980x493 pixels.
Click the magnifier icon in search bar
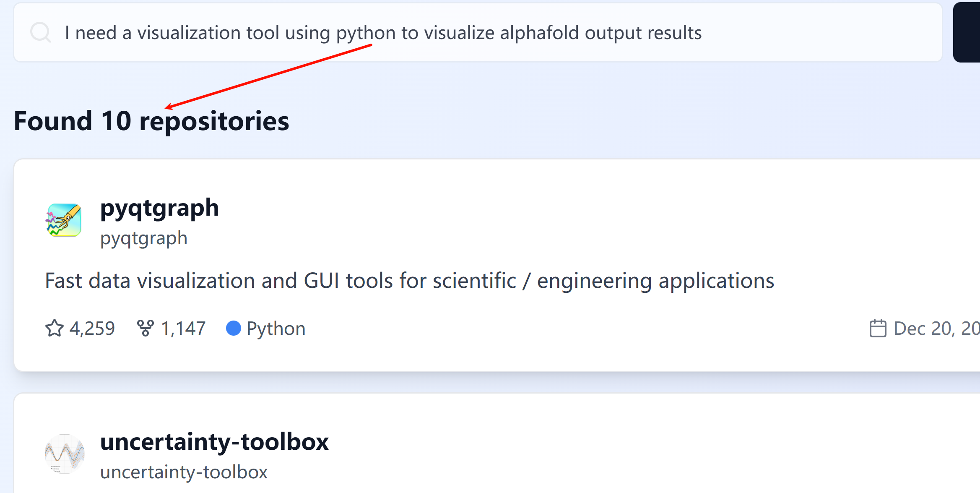(41, 32)
